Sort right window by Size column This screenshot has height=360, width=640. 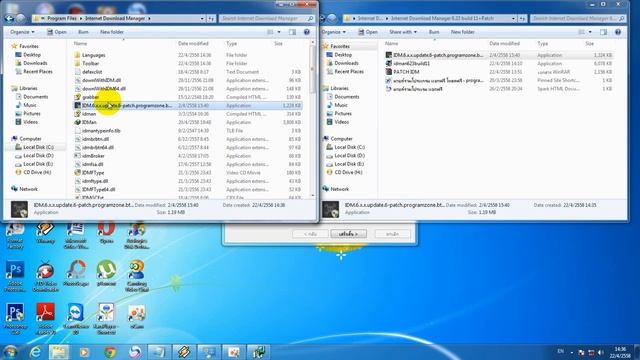(589, 43)
